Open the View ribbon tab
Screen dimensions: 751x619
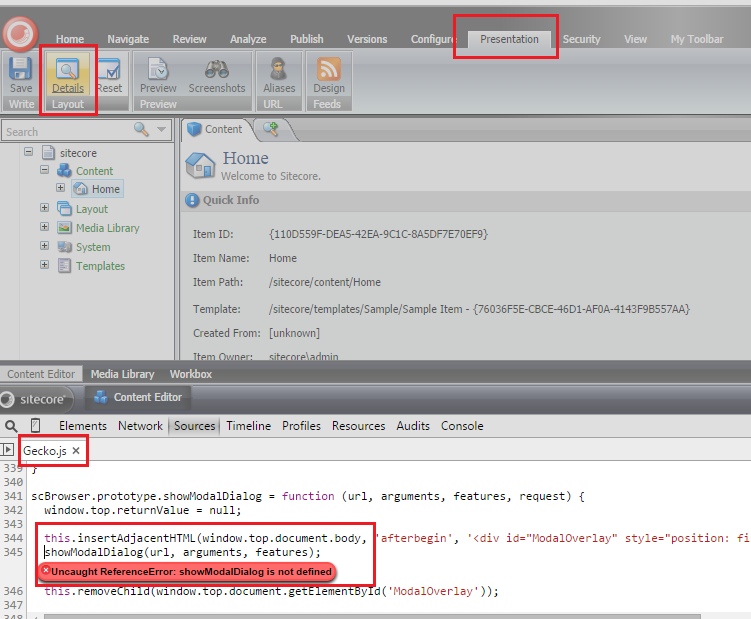click(635, 39)
